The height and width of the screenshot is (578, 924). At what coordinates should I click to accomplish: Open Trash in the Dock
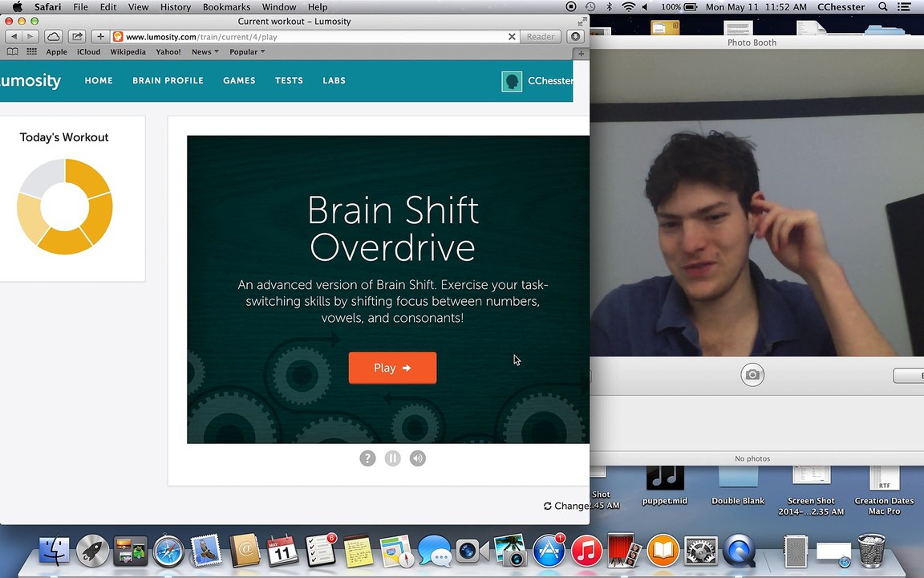click(872, 550)
